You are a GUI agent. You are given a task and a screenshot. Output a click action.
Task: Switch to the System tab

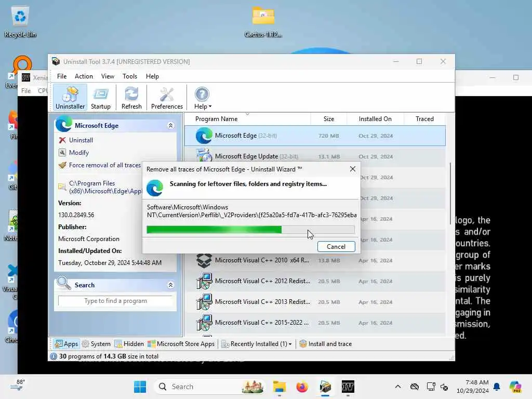pyautogui.click(x=96, y=344)
